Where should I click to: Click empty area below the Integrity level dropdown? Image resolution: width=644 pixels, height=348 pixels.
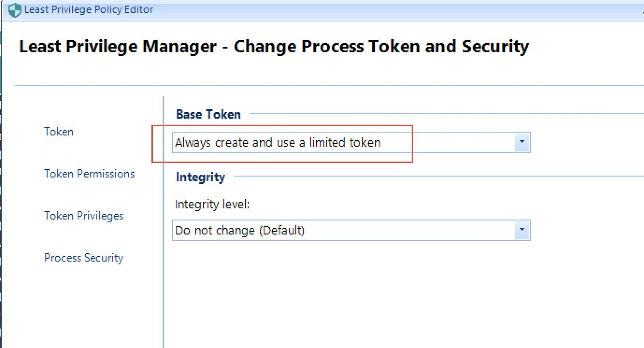351,290
